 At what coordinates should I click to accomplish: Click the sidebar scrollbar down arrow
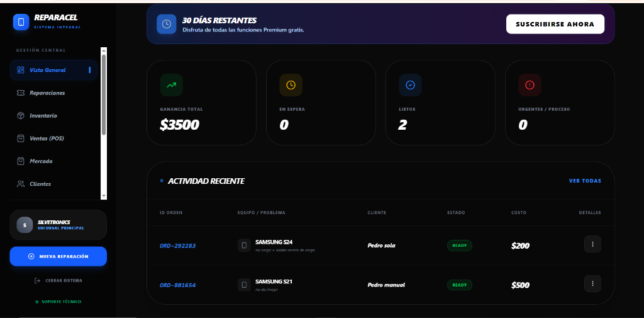point(104,196)
